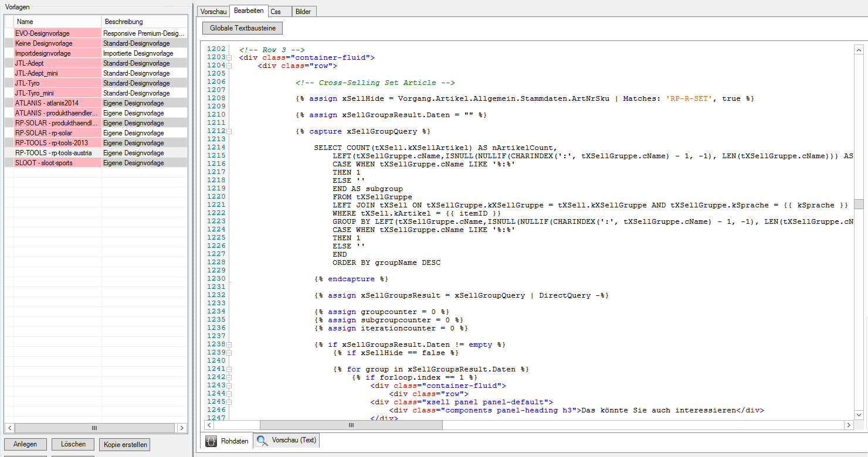Collapse the code fold at line 1204
Screen dimensions: 868x457
[229, 66]
